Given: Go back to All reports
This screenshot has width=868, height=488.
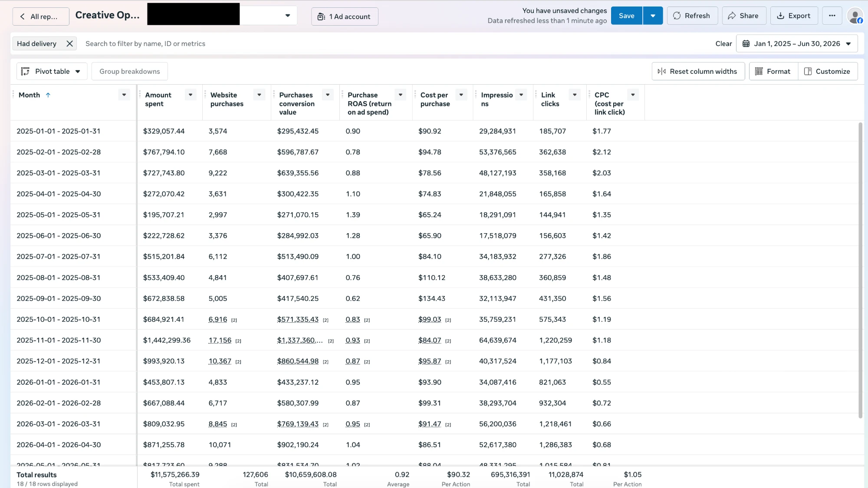Looking at the screenshot, I should [41, 16].
